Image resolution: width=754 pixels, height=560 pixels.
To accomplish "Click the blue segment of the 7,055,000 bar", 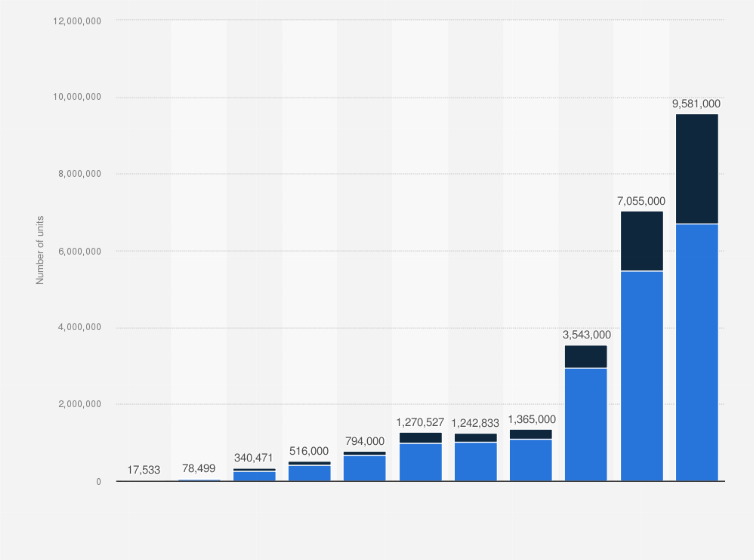I will point(641,376).
